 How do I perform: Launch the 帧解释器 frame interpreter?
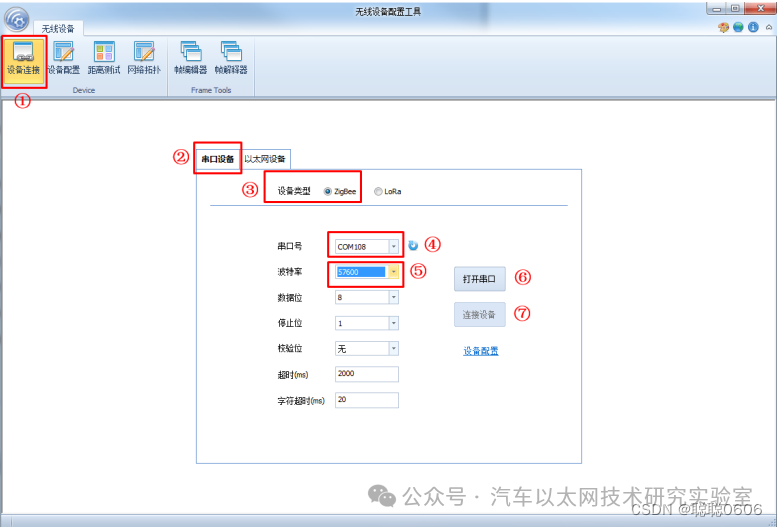pyautogui.click(x=231, y=59)
